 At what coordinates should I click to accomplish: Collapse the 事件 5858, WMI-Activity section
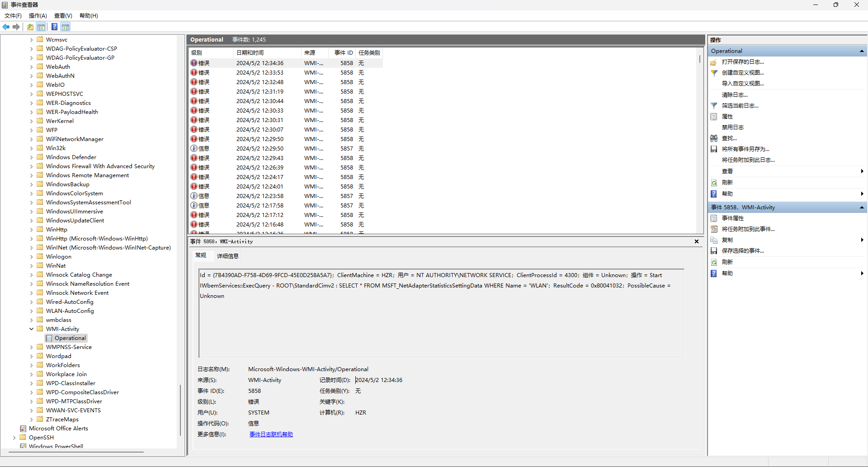(x=862, y=208)
